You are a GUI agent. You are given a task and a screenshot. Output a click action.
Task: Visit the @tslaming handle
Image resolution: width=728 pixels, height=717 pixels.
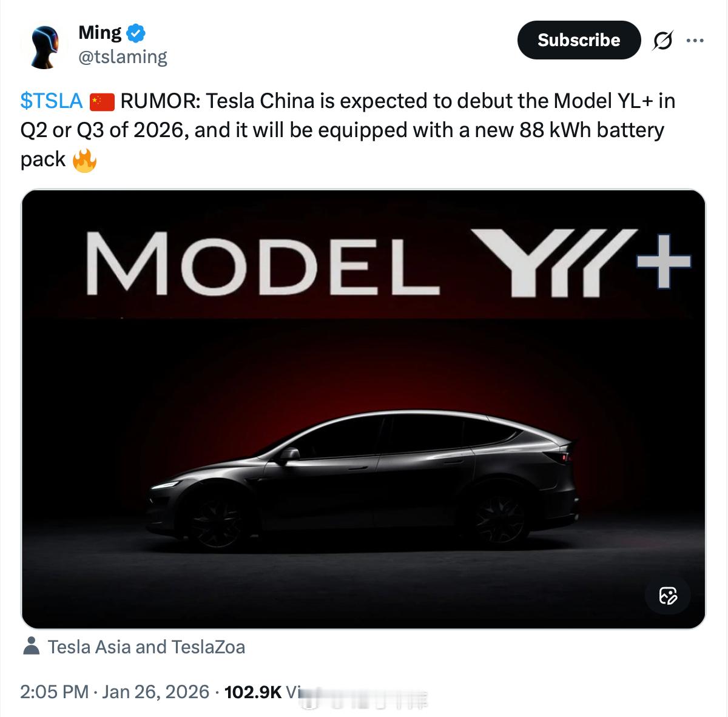pos(122,56)
